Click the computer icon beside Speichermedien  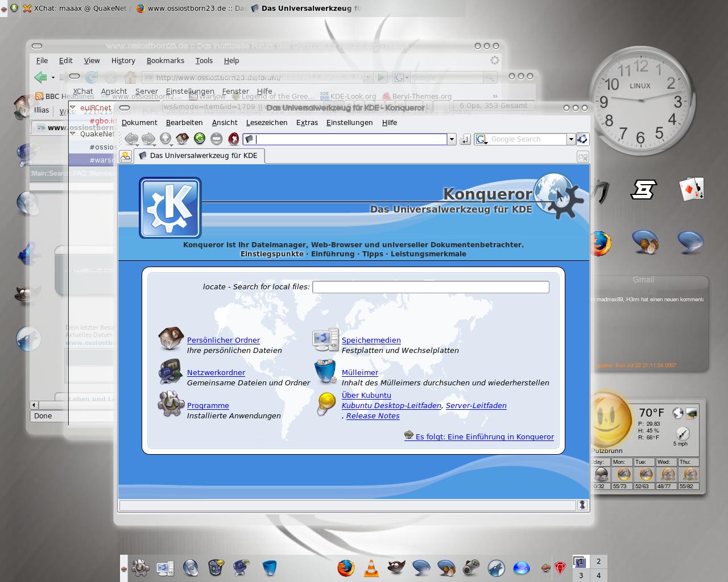pos(325,340)
